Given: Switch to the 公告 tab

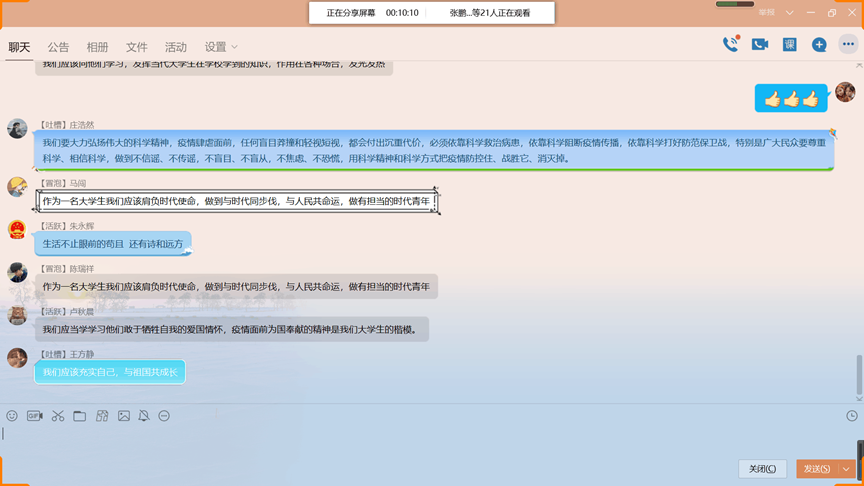Looking at the screenshot, I should [x=59, y=47].
